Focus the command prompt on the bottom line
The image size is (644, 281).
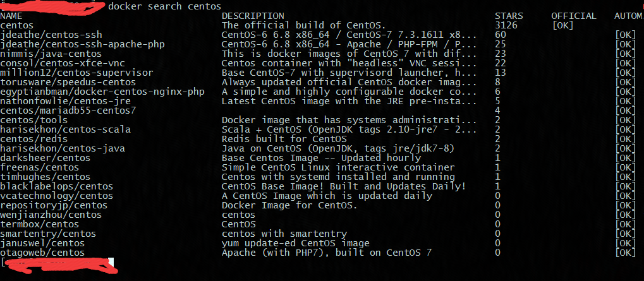57,261
